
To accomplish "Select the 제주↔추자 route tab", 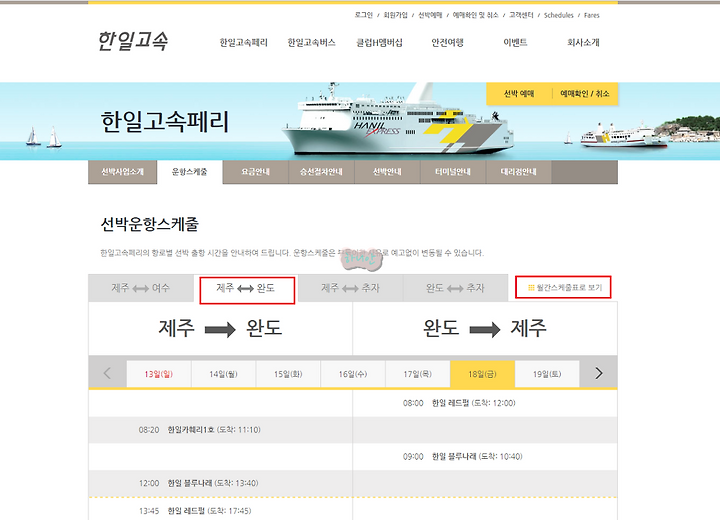I will coord(350,288).
